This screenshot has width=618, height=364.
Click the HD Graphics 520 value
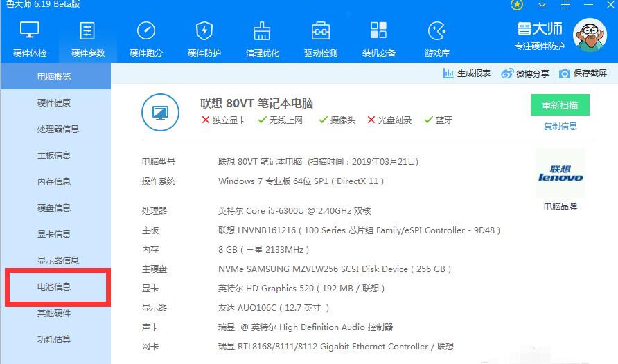click(x=301, y=289)
